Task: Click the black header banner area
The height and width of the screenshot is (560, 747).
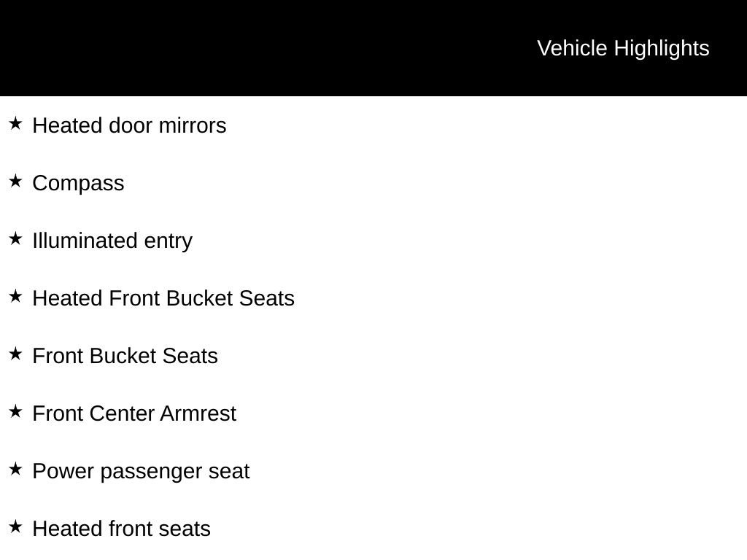Action: (x=373, y=47)
